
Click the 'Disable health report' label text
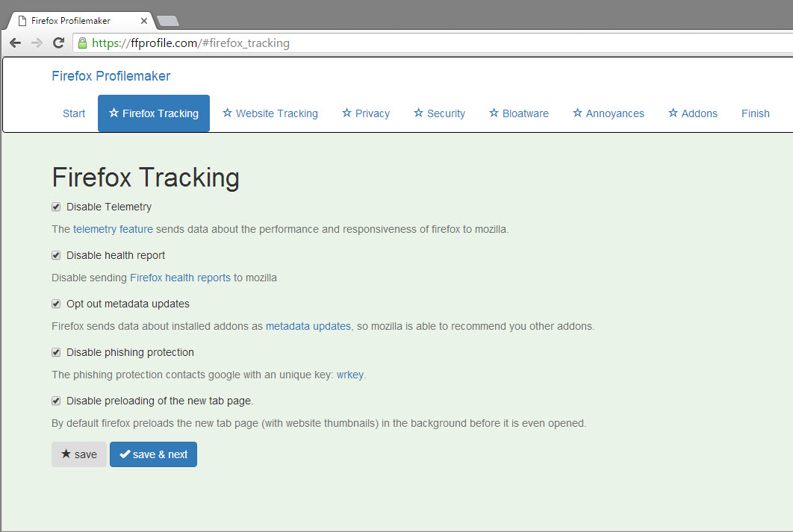[x=116, y=255]
